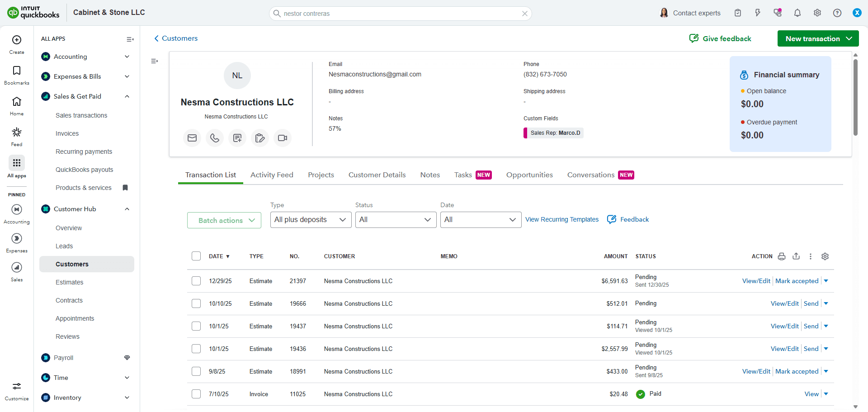Open Invoices in sales menu

point(67,133)
